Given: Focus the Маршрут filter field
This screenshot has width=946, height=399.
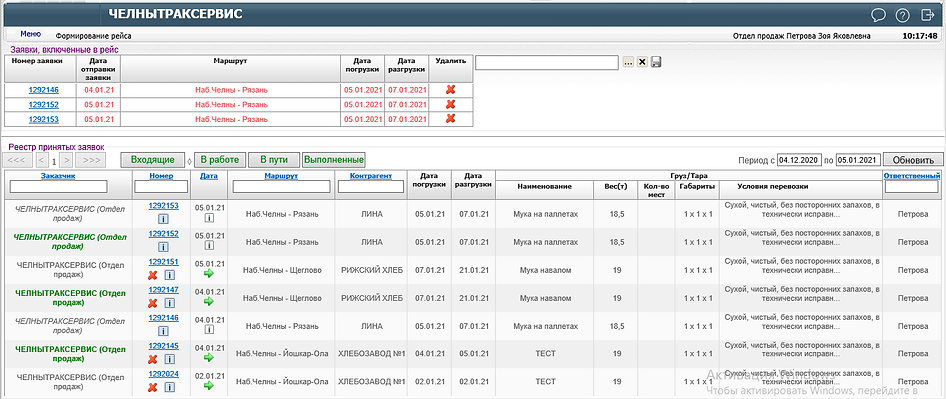Looking at the screenshot, I should (281, 187).
